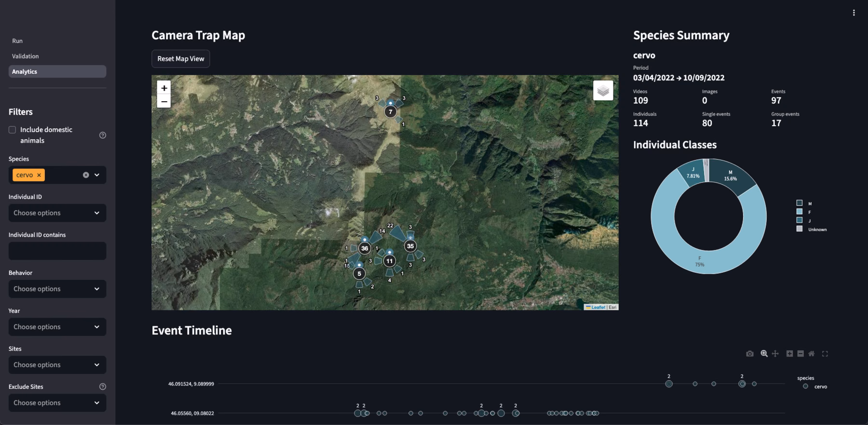868x425 pixels.
Task: Clear all selected species
Action: (x=86, y=175)
